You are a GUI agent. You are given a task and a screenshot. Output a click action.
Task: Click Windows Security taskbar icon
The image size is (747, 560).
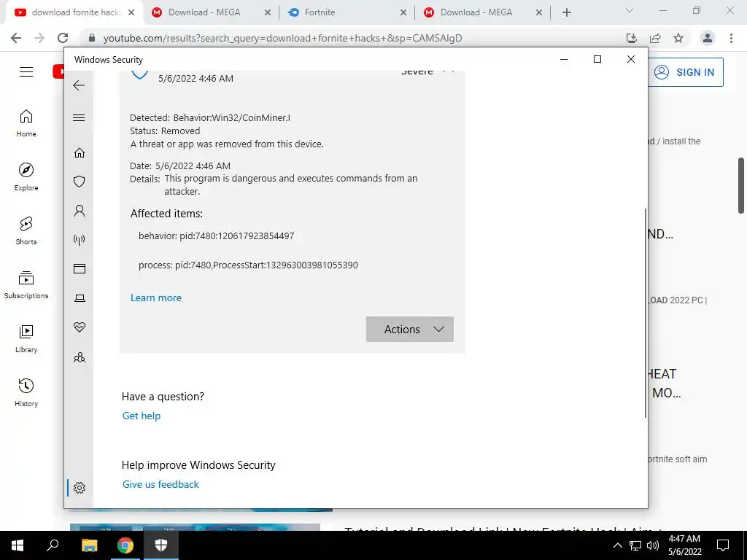pos(161,545)
